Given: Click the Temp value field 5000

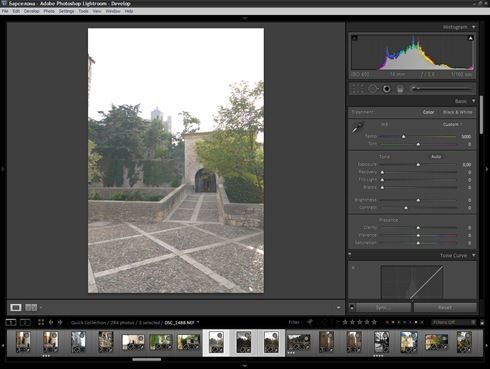Looking at the screenshot, I should (x=466, y=136).
